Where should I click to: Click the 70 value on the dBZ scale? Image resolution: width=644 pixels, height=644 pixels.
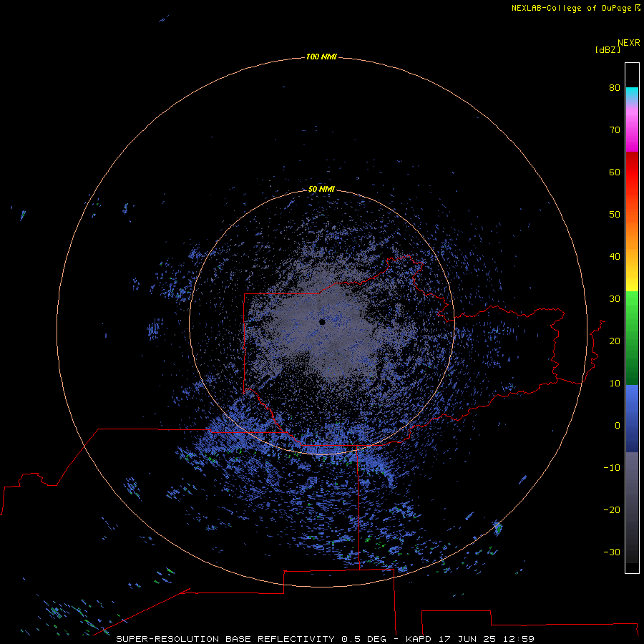click(615, 130)
